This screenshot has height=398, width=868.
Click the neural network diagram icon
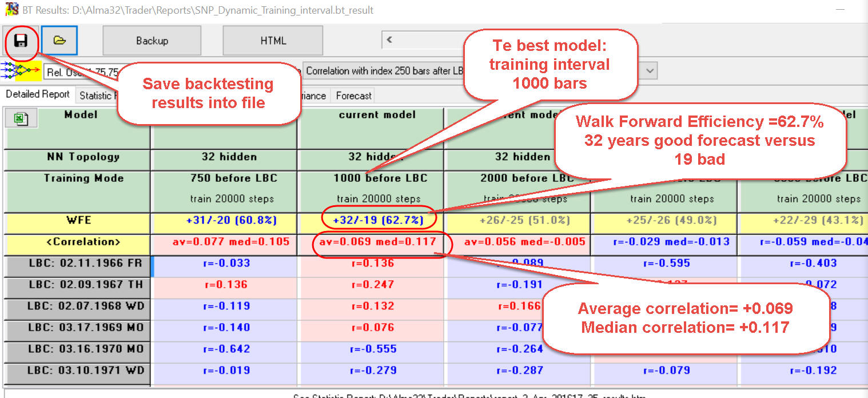pyautogui.click(x=21, y=70)
